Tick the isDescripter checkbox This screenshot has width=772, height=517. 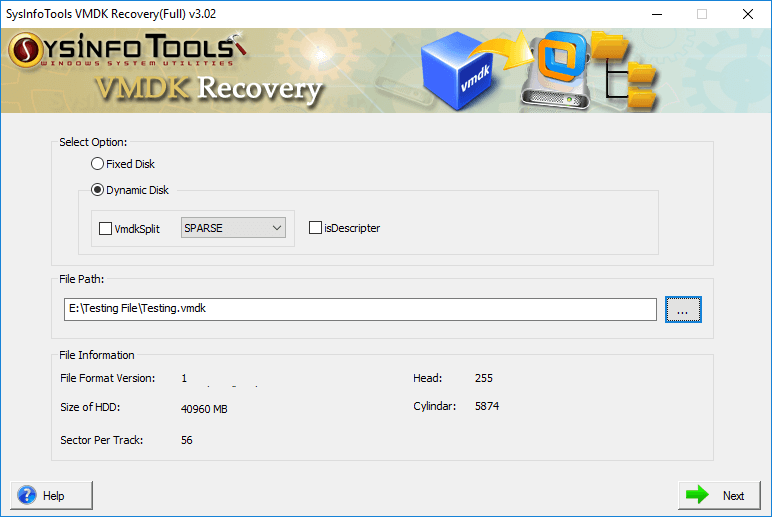[x=316, y=228]
